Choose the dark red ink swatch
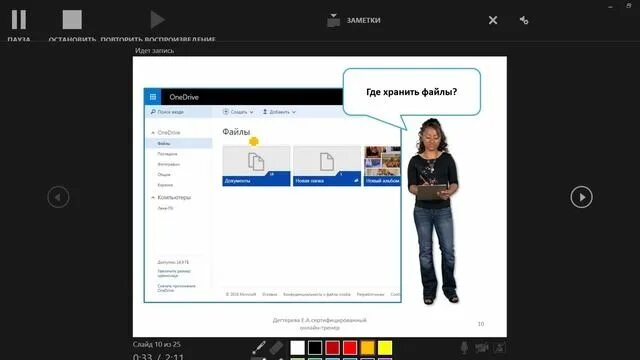Screen dimensions: 640x360 (x=332, y=348)
